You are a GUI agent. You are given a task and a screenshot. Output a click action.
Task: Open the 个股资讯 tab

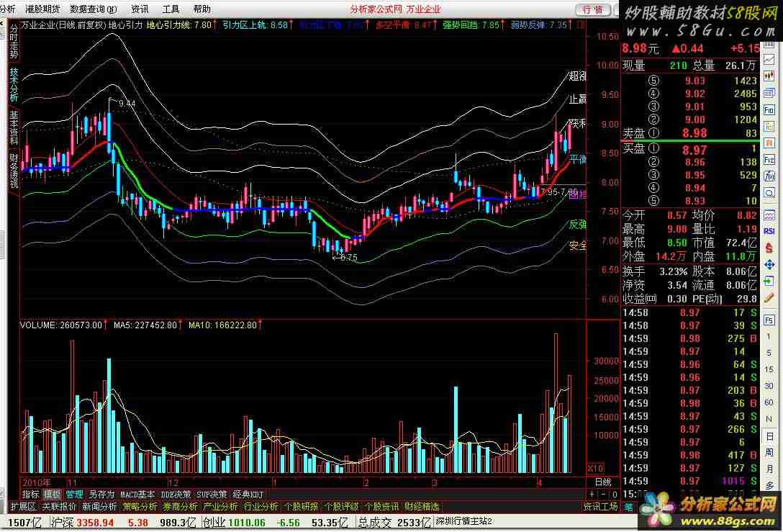(381, 507)
